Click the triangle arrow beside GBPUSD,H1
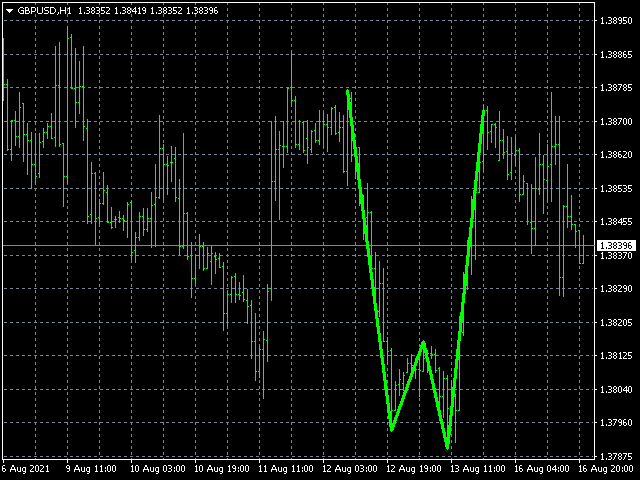640x480 pixels. pyautogui.click(x=9, y=9)
